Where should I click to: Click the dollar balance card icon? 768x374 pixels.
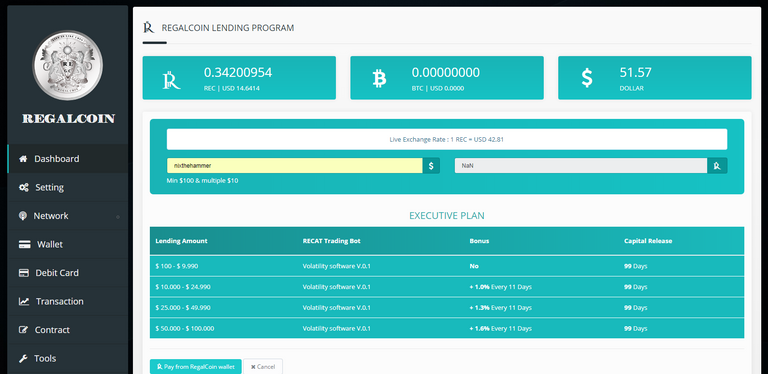pyautogui.click(x=587, y=78)
